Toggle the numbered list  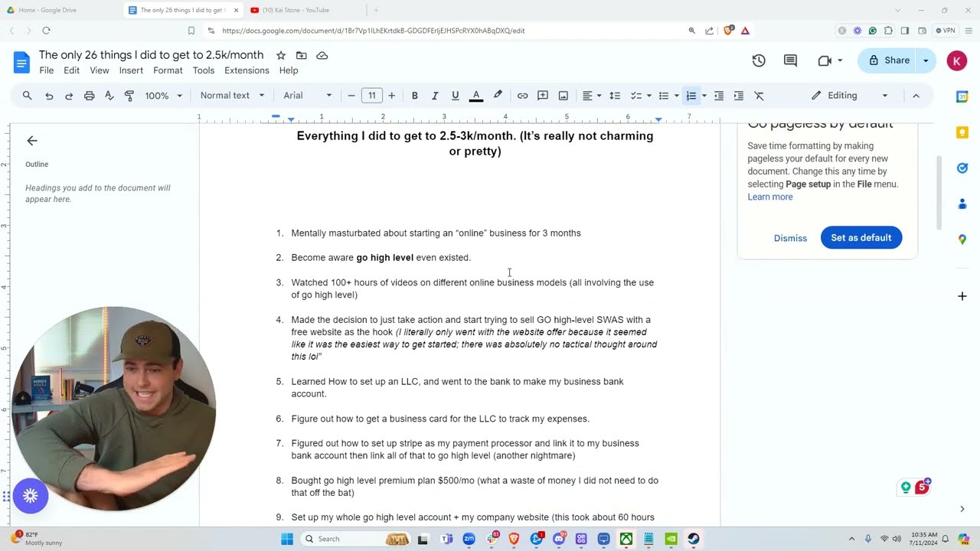tap(691, 96)
